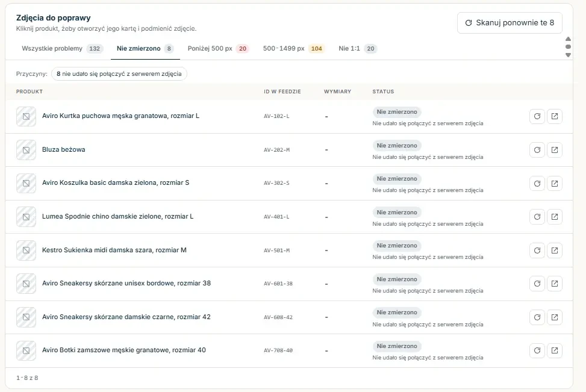
Task: Click the feed ID AV-102-L
Action: 276,116
